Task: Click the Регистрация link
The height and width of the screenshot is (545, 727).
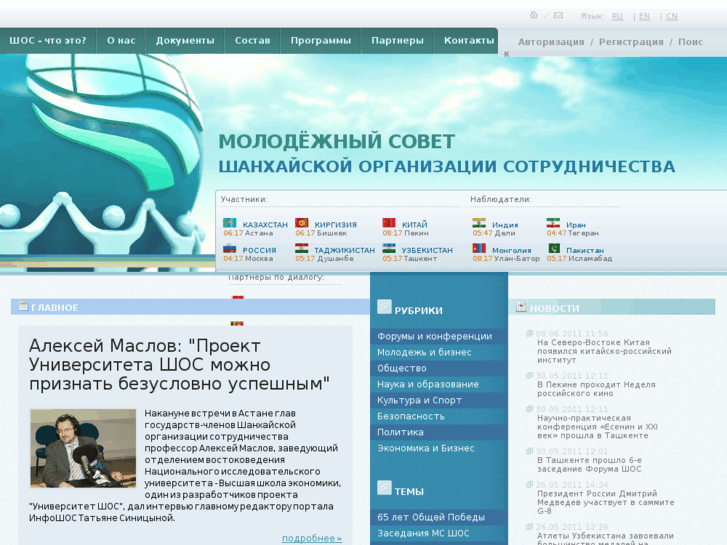Action: [631, 42]
